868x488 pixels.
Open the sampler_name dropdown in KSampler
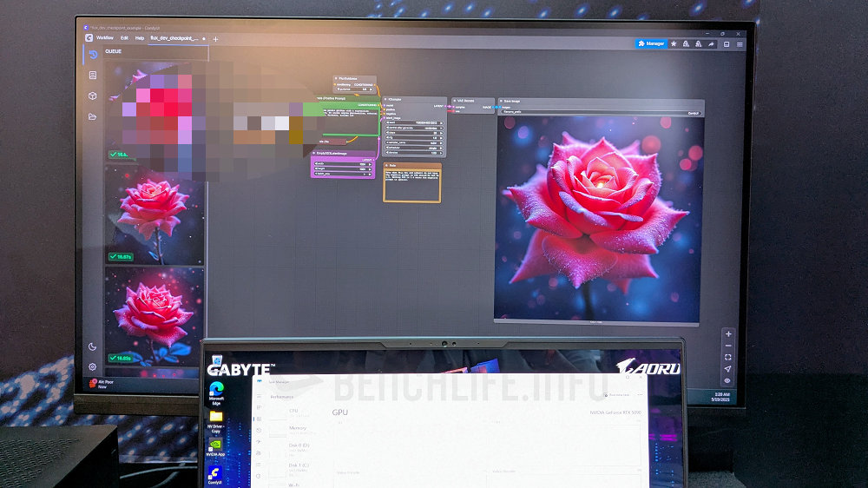pos(414,143)
